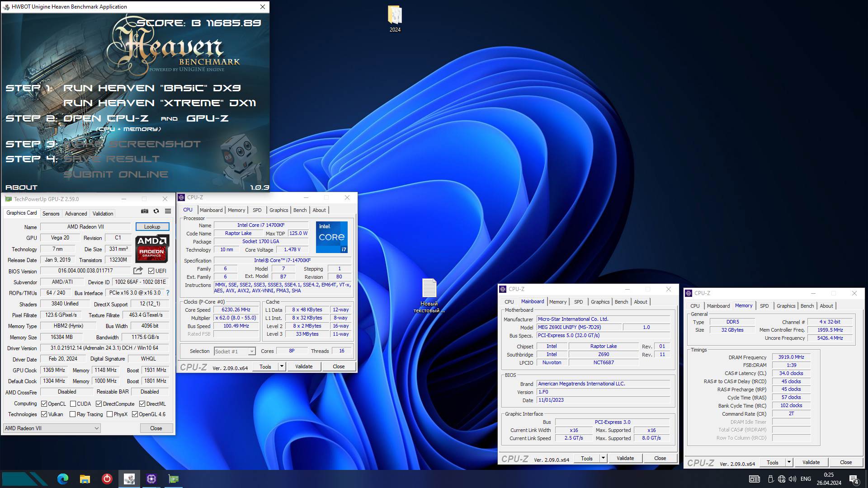Open the Новый текстовый document icon

coord(429,296)
